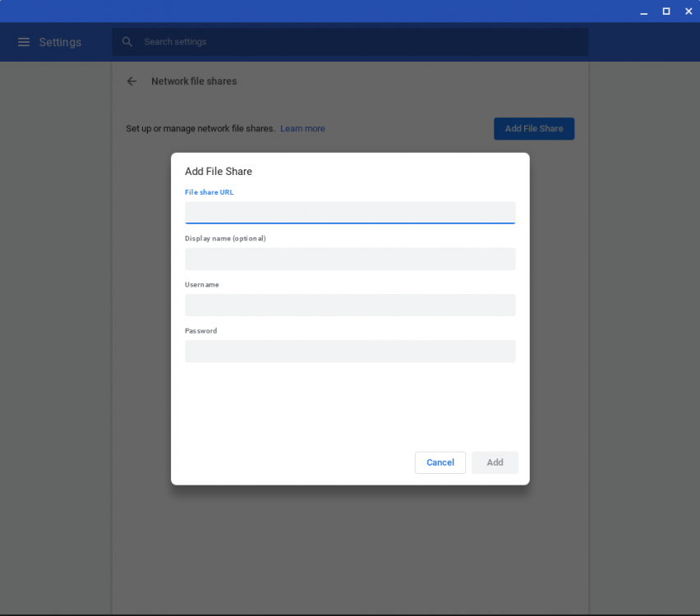The height and width of the screenshot is (616, 700).
Task: Open the Settings hamburger menu
Action: click(x=24, y=42)
